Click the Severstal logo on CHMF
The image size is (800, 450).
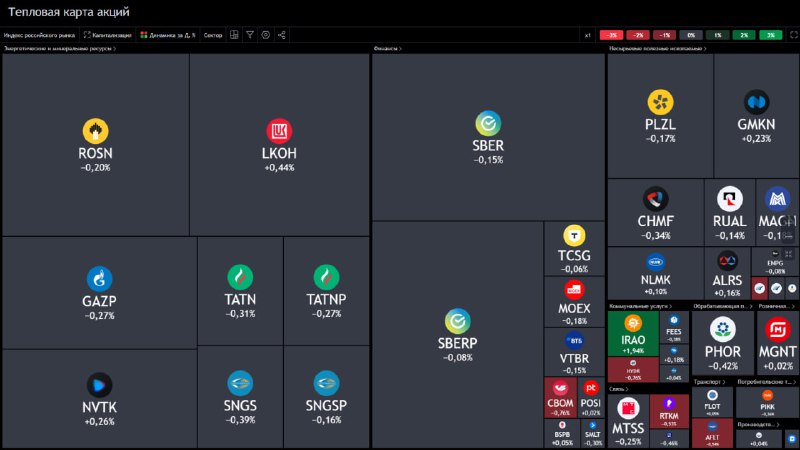point(656,199)
